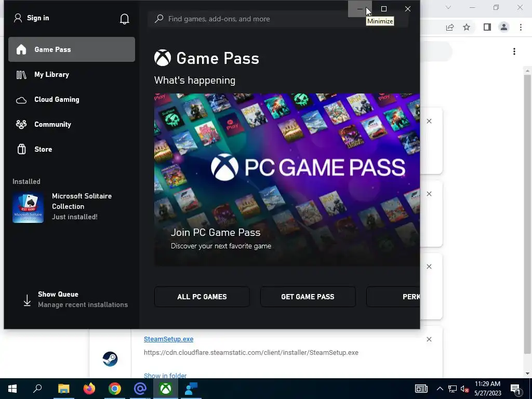Open the network tray icon

pos(453,389)
